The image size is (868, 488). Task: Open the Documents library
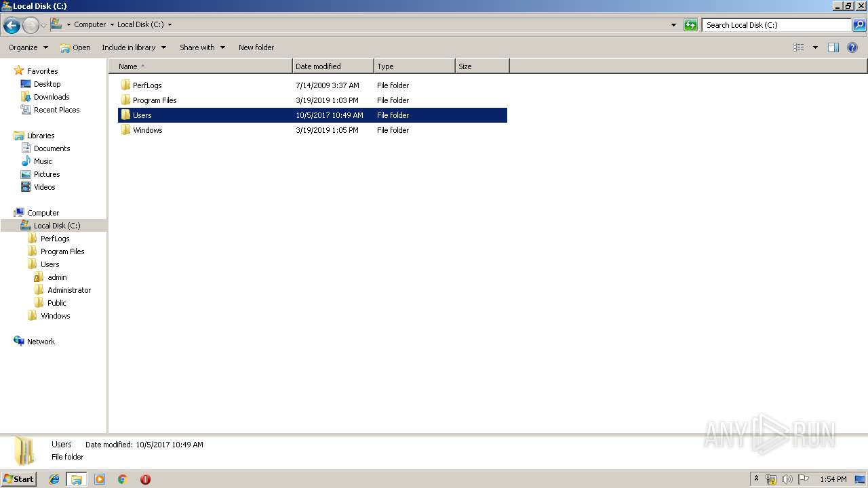point(52,148)
